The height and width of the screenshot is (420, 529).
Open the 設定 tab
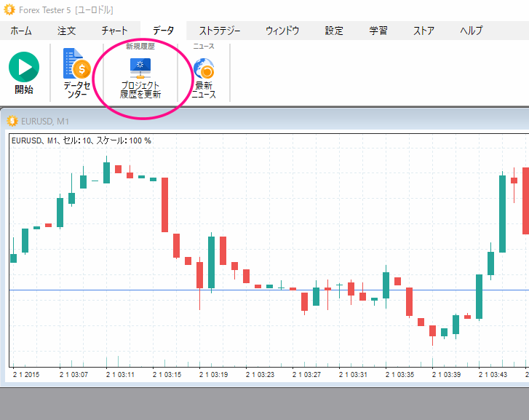click(x=334, y=31)
